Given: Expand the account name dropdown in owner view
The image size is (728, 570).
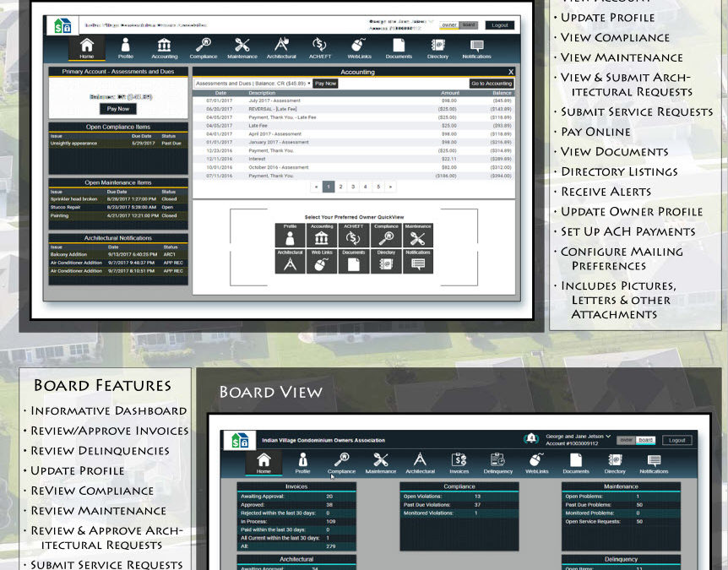Looking at the screenshot, I should pos(431,21).
